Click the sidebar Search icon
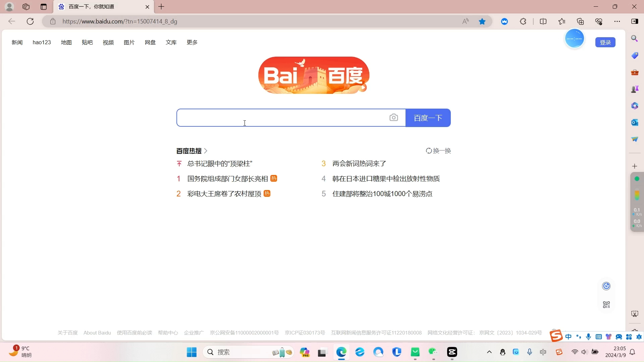644x362 pixels. click(635, 39)
